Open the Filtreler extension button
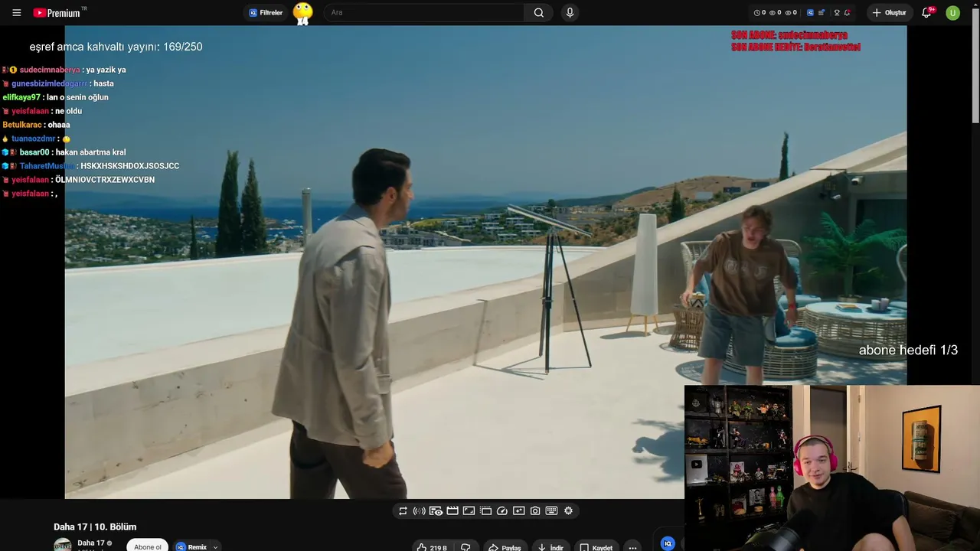 coord(266,13)
